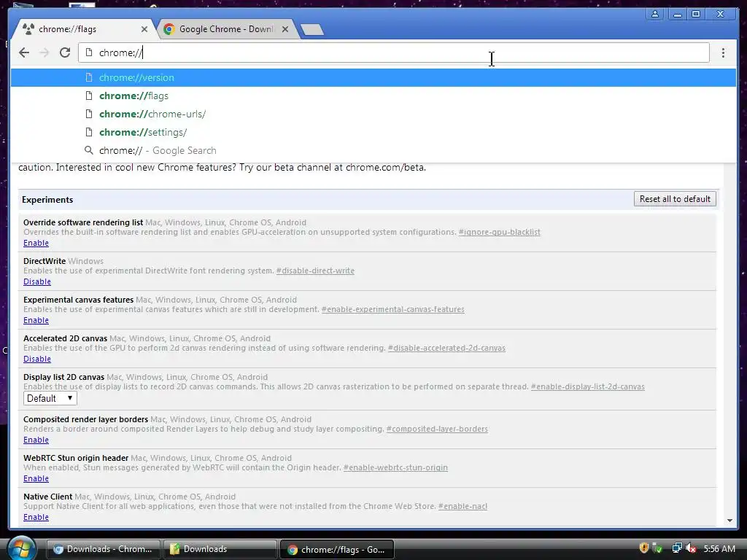The width and height of the screenshot is (747, 560).
Task: Choose chrome:// Google Search suggestion
Action: pyautogui.click(x=373, y=150)
